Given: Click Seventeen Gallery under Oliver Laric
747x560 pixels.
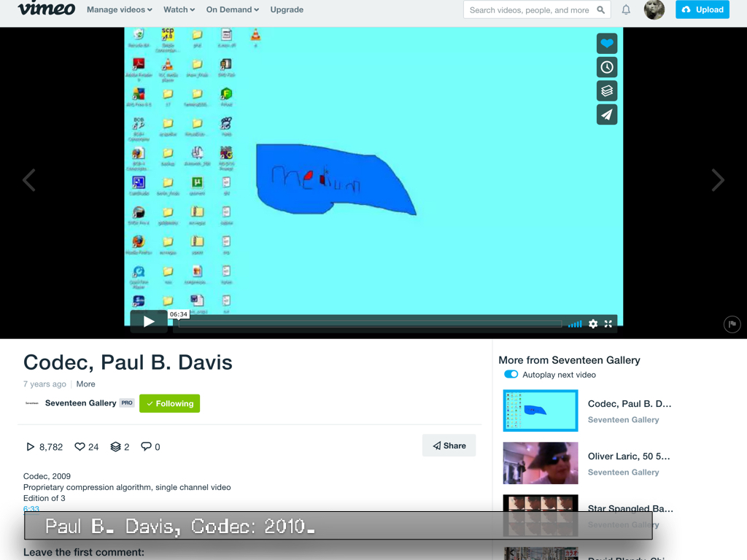Looking at the screenshot, I should 623,472.
